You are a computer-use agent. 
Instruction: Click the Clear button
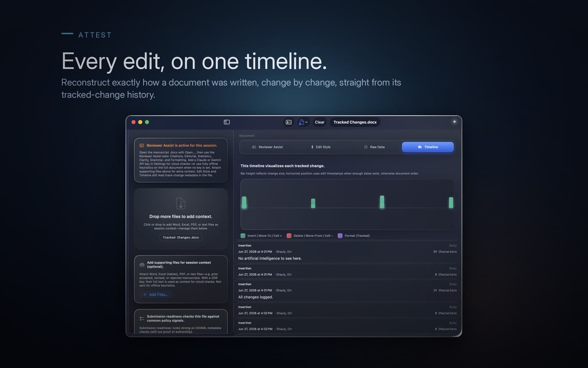click(x=320, y=122)
